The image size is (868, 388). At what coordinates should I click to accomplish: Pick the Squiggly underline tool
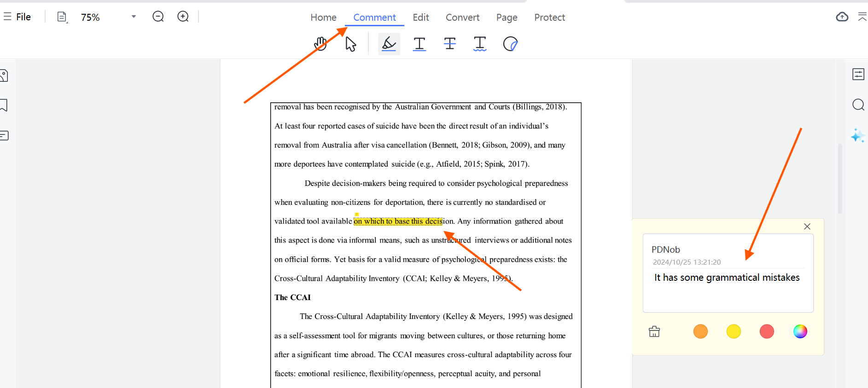480,44
